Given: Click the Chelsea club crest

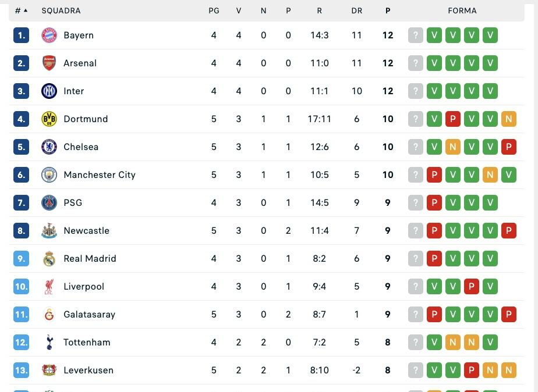Looking at the screenshot, I should [49, 147].
